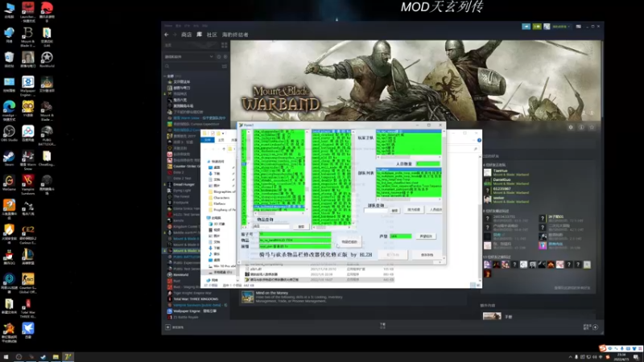Open File Explorer from taskbar
Viewport: 644px width, 362px height.
[x=56, y=357]
